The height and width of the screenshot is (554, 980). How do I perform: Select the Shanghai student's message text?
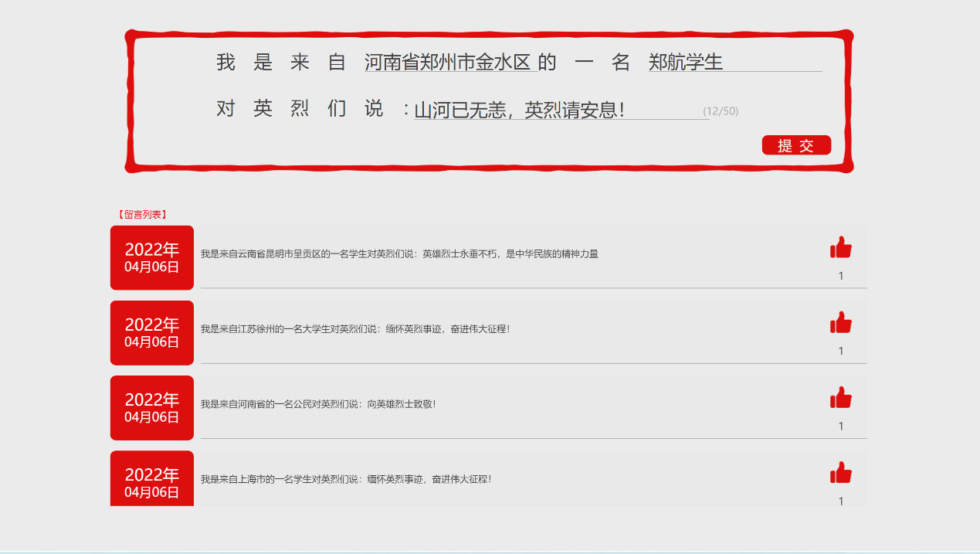(346, 479)
